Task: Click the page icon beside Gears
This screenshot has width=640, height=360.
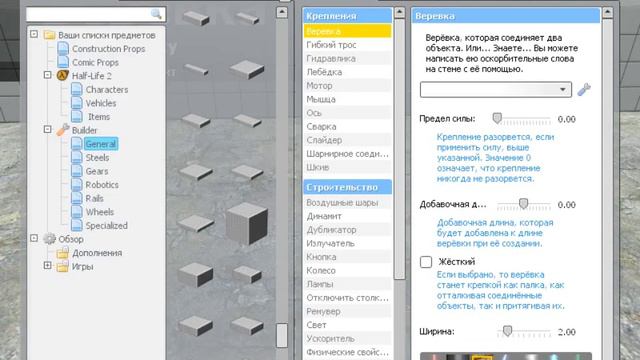Action: click(x=77, y=171)
